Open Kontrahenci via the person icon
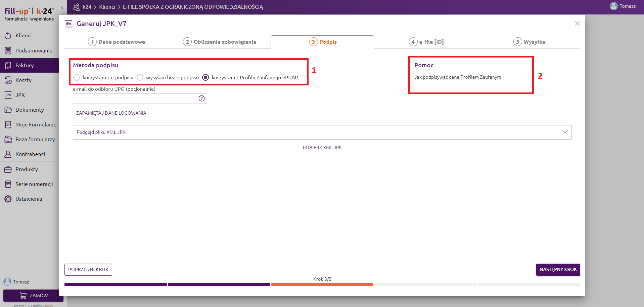644x307 pixels. click(8, 154)
